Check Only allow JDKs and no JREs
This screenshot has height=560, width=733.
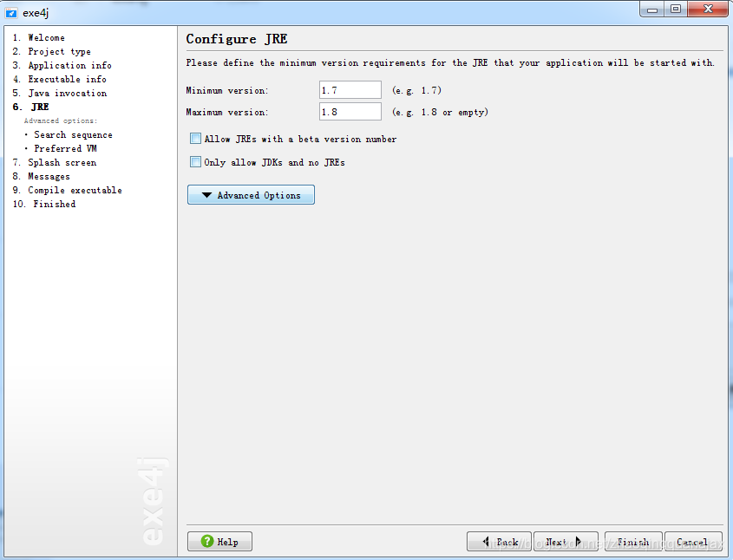click(x=195, y=161)
